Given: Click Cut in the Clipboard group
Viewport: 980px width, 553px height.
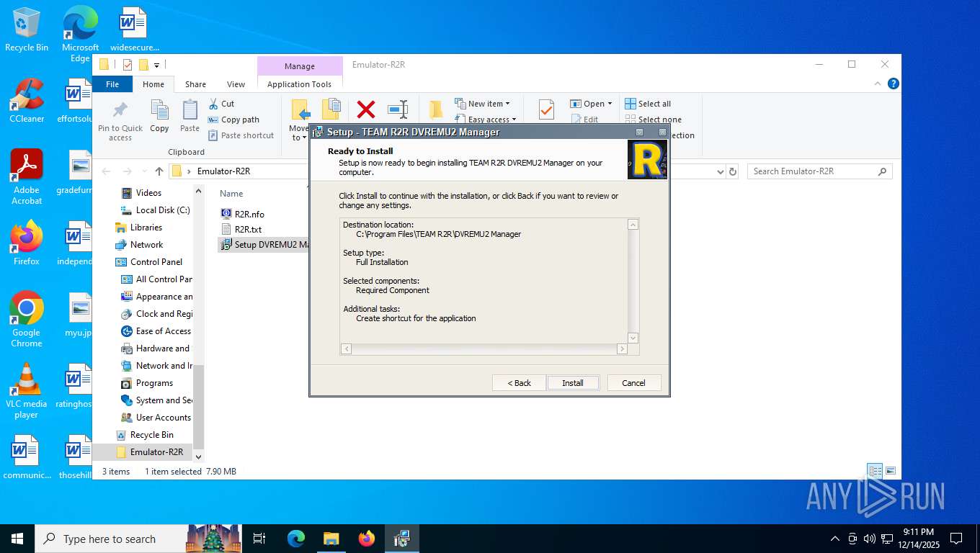Looking at the screenshot, I should coord(221,104).
